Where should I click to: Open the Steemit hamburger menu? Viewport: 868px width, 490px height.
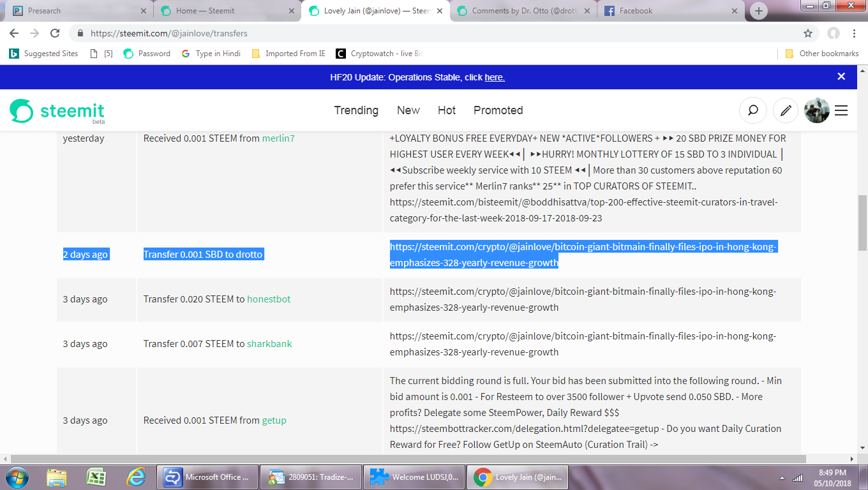841,110
